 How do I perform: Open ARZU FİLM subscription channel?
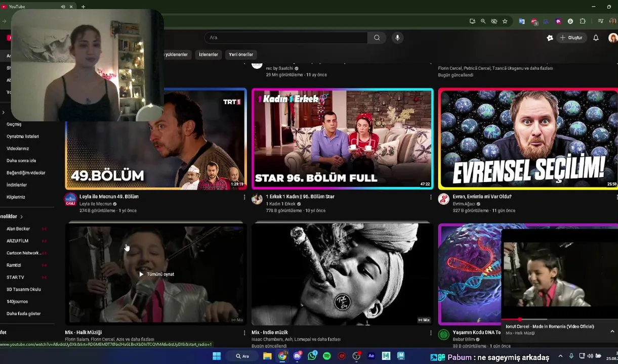[17, 241]
